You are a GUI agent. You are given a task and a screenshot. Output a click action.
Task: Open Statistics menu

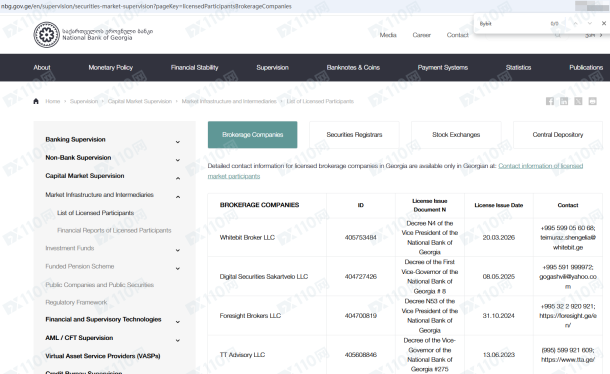tap(518, 67)
